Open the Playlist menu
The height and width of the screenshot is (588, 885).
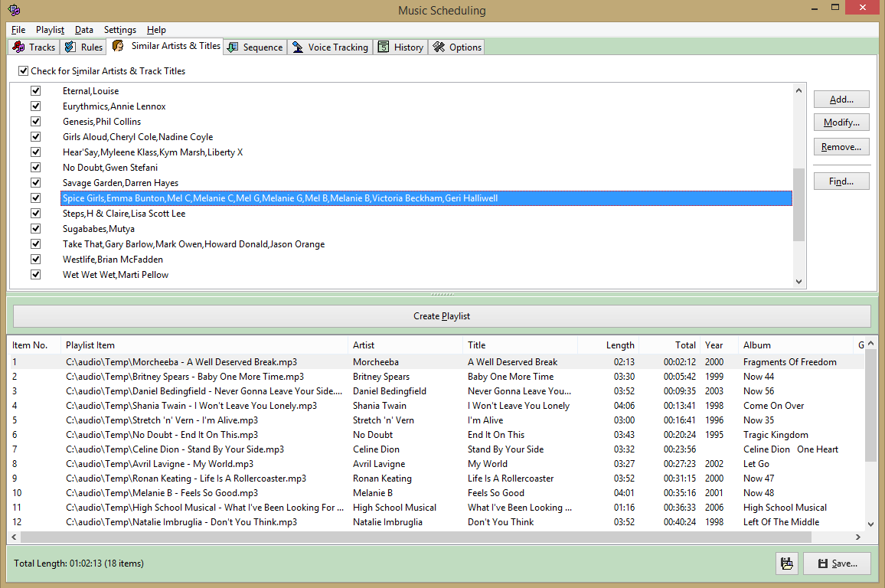click(50, 30)
